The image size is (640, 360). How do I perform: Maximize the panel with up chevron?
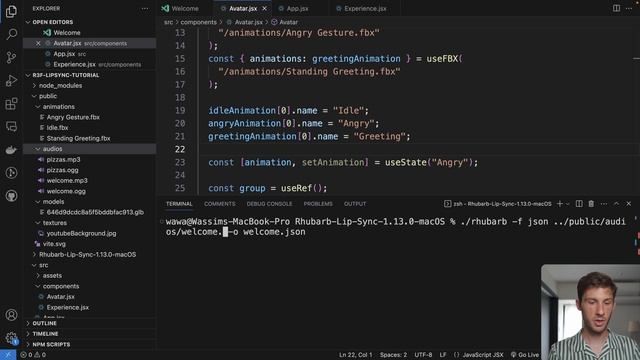(x=616, y=204)
